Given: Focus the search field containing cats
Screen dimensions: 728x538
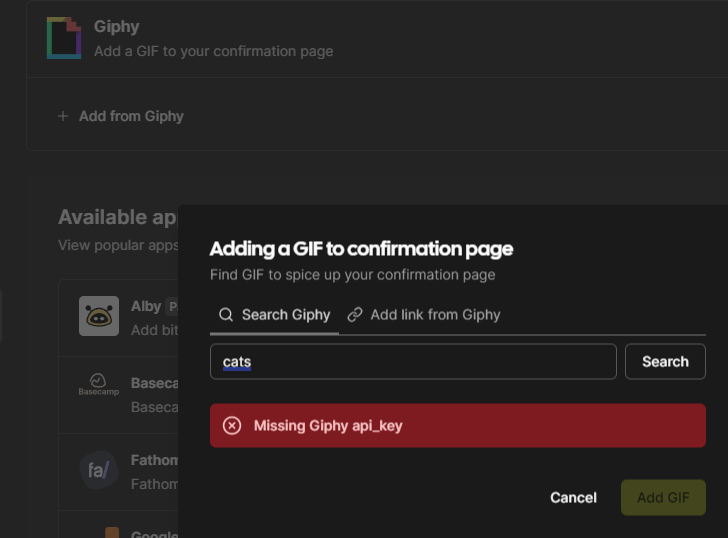Looking at the screenshot, I should (x=413, y=362).
